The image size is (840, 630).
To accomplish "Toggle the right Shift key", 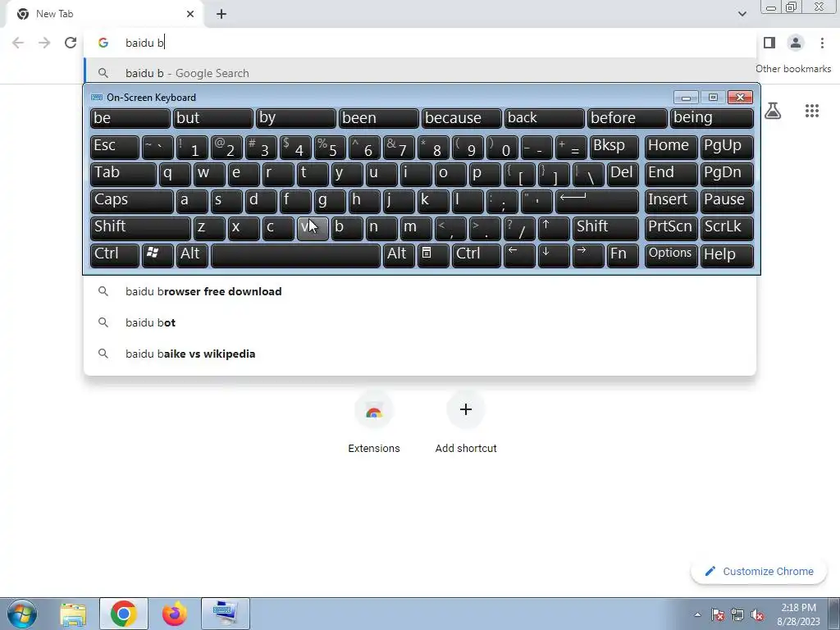I will [x=605, y=228].
